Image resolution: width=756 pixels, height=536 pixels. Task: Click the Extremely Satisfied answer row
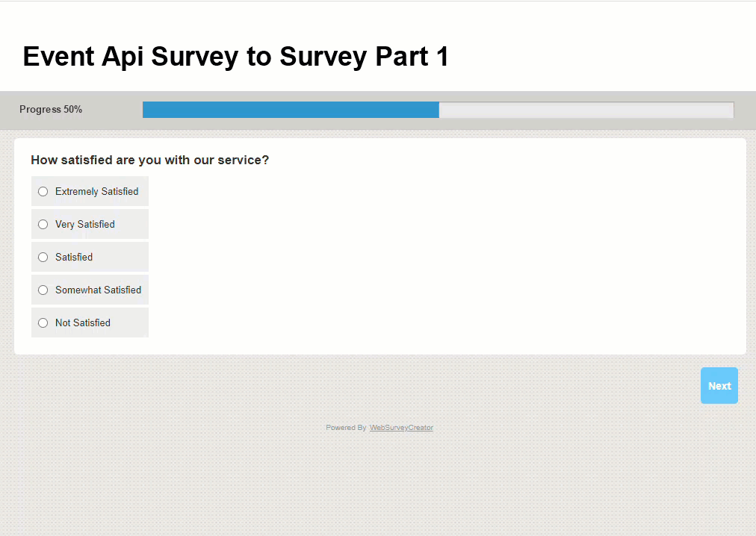[x=90, y=191]
